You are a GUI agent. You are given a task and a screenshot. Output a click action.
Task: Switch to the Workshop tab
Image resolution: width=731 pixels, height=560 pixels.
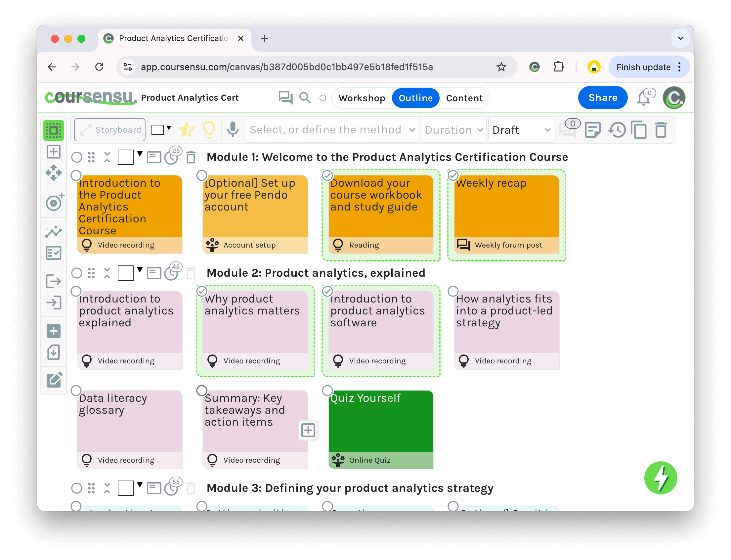(x=362, y=98)
